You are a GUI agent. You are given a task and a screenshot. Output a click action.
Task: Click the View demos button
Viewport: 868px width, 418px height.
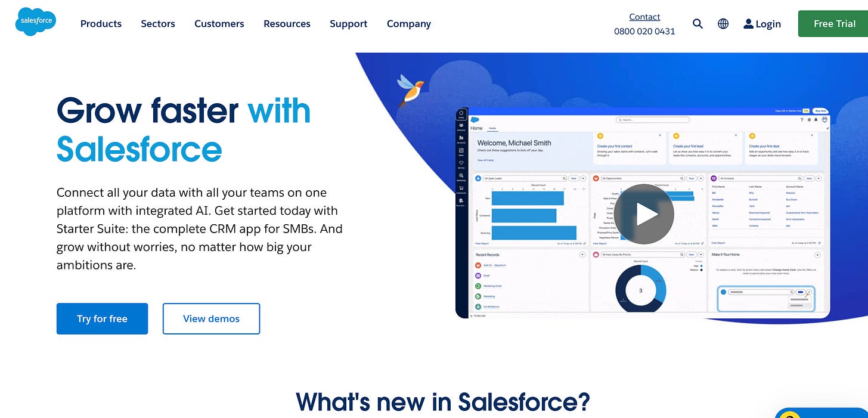click(211, 318)
